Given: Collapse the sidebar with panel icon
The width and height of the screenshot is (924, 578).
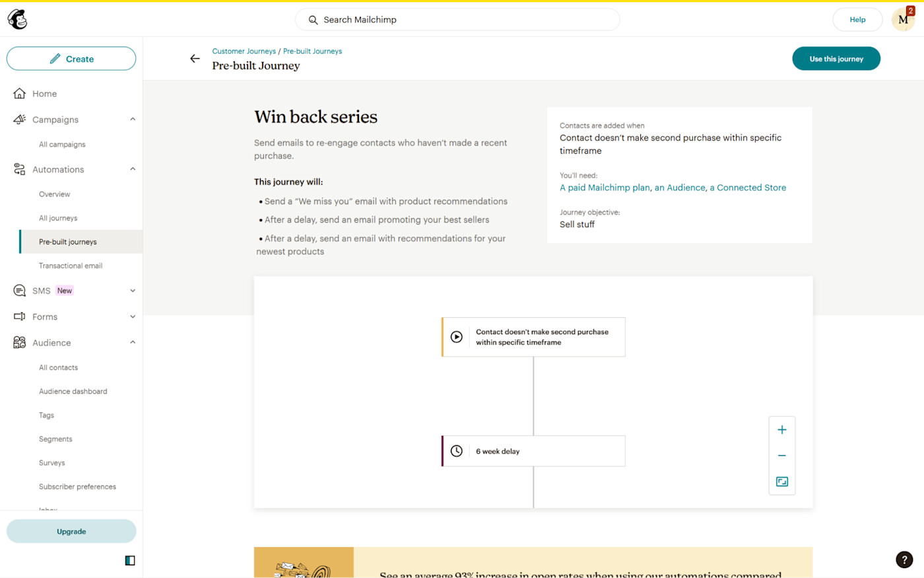Looking at the screenshot, I should pos(130,561).
